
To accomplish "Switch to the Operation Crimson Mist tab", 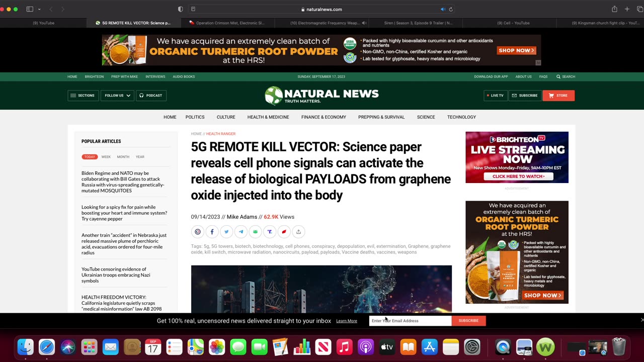I will [227, 23].
